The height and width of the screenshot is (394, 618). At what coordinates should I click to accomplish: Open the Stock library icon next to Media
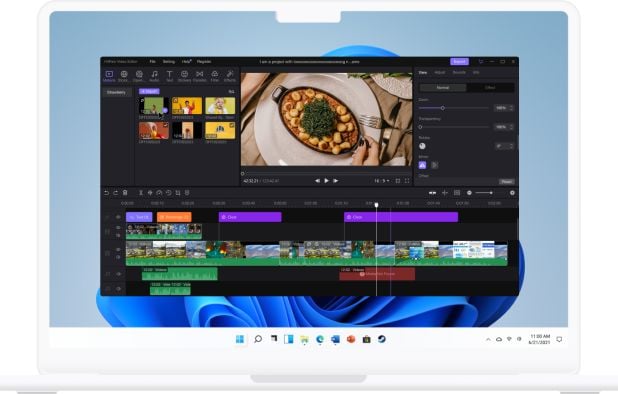(x=124, y=76)
